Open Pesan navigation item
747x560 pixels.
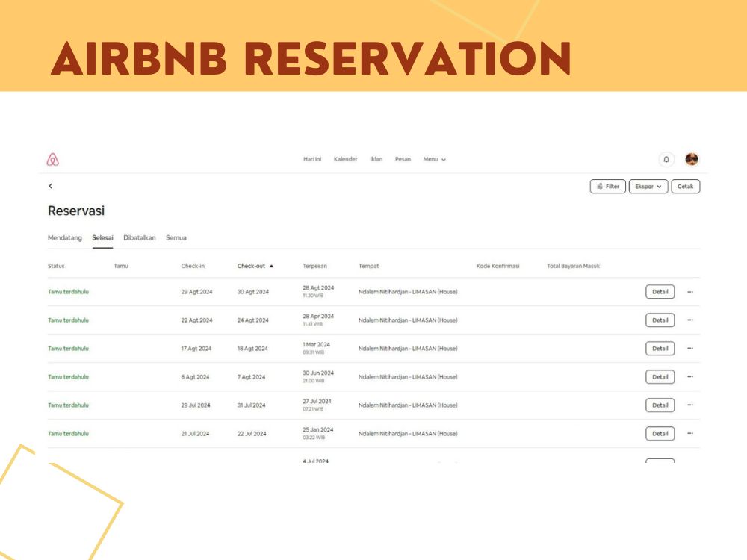[x=403, y=159]
